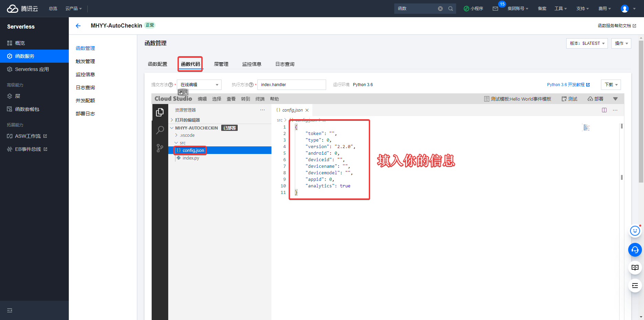Screen dimensions: 644x320
Task: Close the config.json editor tab
Action: coord(307,110)
